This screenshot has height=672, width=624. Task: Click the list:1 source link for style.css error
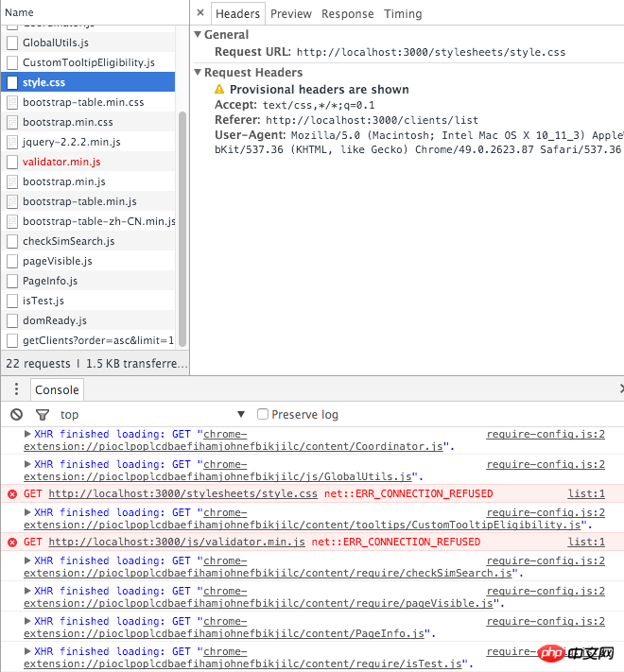[x=585, y=493]
